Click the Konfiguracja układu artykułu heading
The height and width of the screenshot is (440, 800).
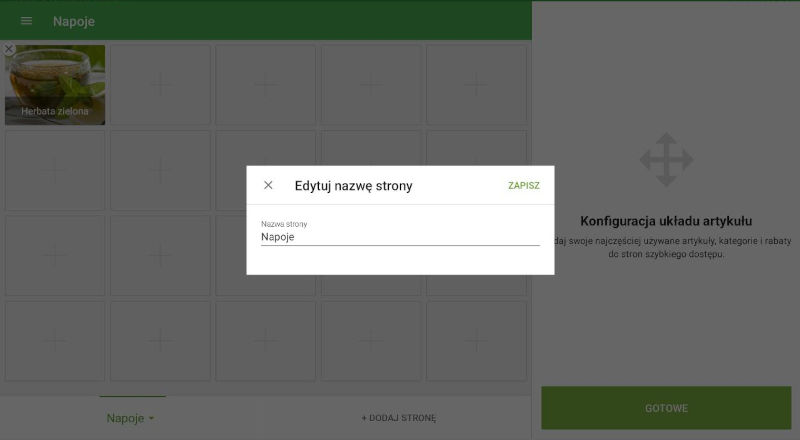coord(666,221)
